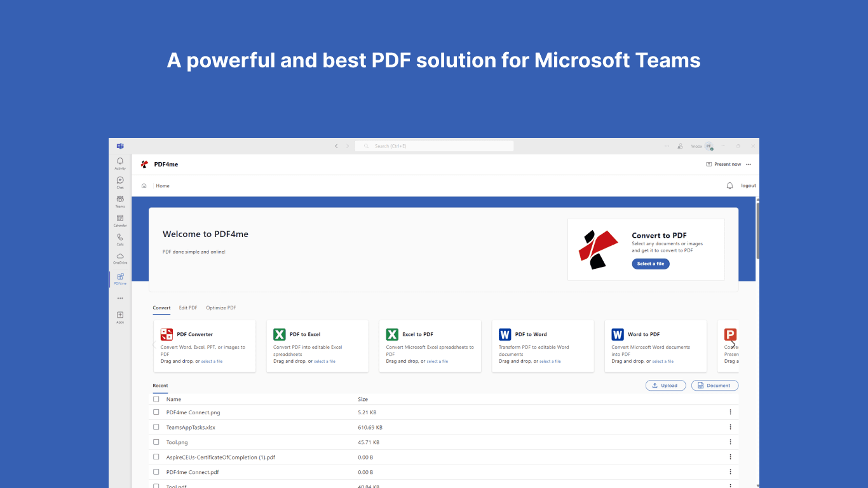Click Present now button

723,164
